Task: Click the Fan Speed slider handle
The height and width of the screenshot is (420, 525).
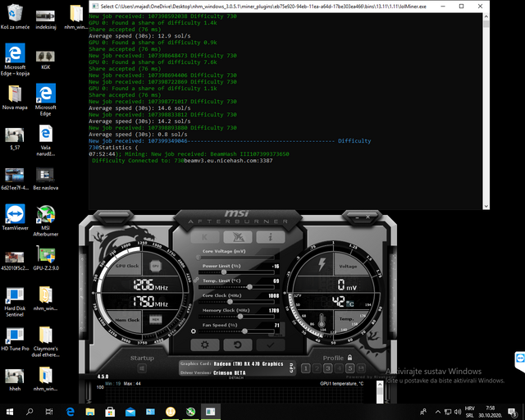Action: pyautogui.click(x=244, y=331)
